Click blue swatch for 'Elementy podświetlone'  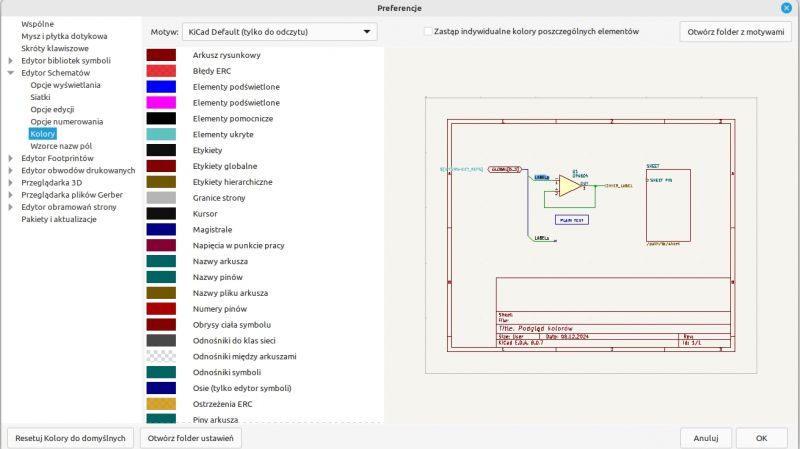coord(161,87)
